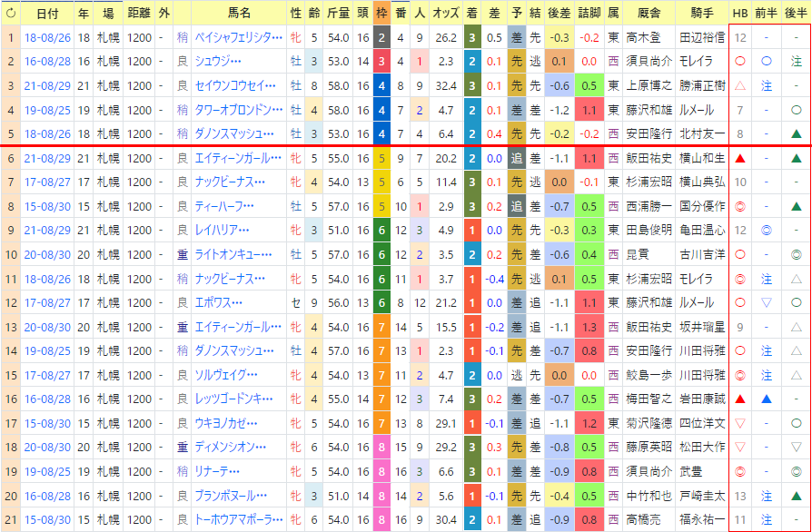The height and width of the screenshot is (532, 812).
Task: Select jockey cell 岩田康誠
Action: (x=702, y=399)
